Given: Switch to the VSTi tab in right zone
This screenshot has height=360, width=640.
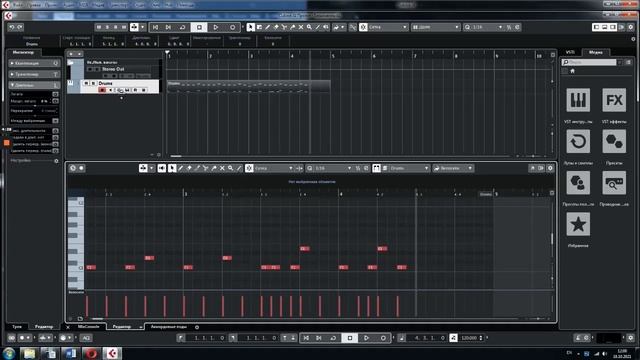Looking at the screenshot, I should 570,52.
